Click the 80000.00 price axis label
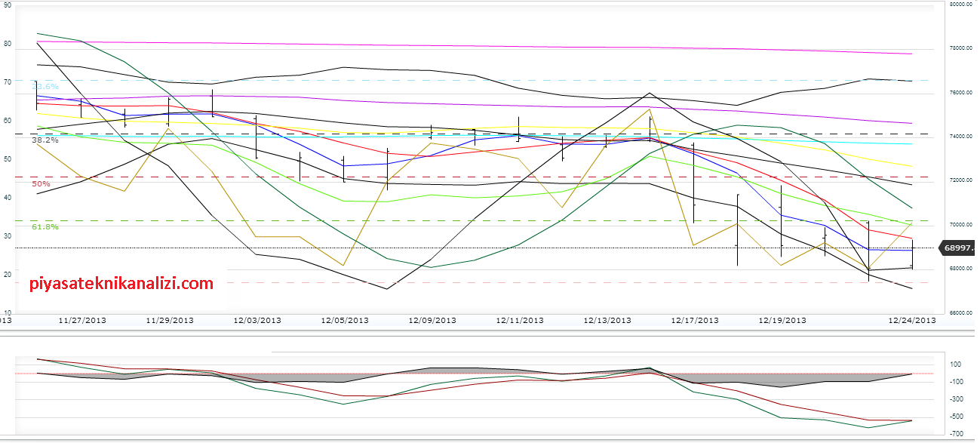This screenshot has height=443, width=980. click(x=959, y=5)
